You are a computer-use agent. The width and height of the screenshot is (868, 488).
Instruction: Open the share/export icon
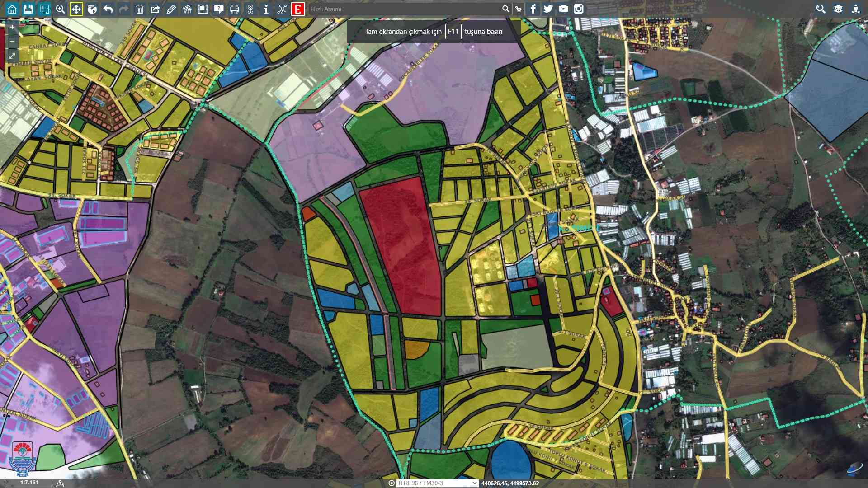[x=155, y=9]
